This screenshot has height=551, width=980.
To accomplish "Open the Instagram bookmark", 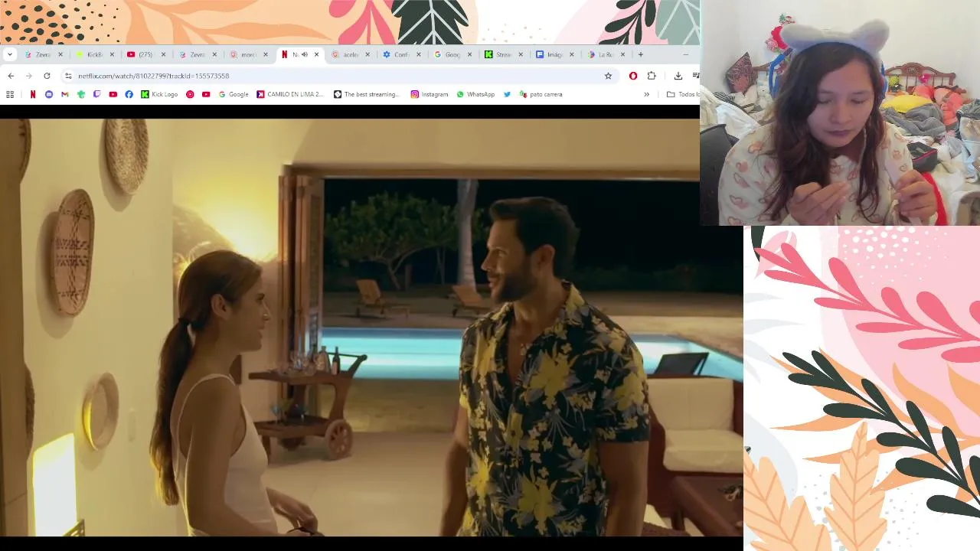I will pos(430,94).
